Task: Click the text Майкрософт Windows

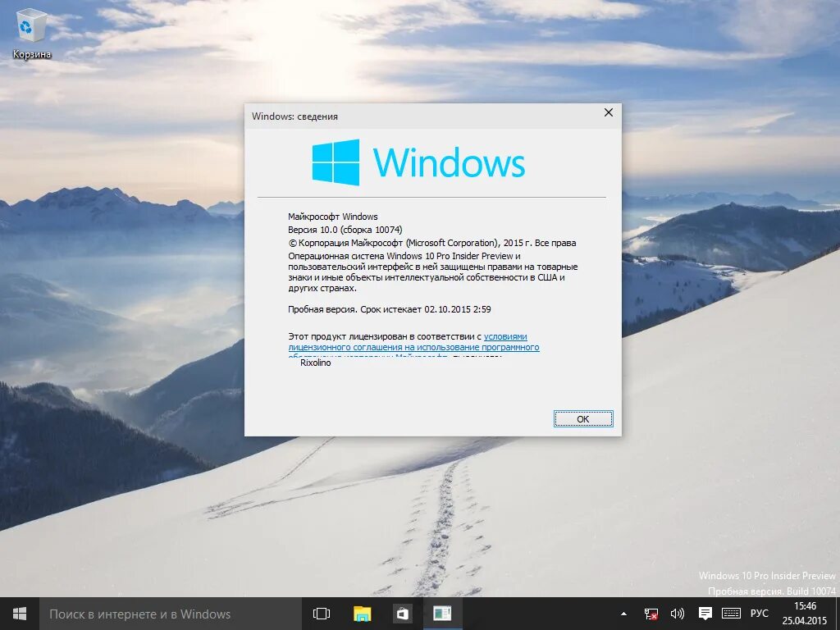Action: coord(333,217)
